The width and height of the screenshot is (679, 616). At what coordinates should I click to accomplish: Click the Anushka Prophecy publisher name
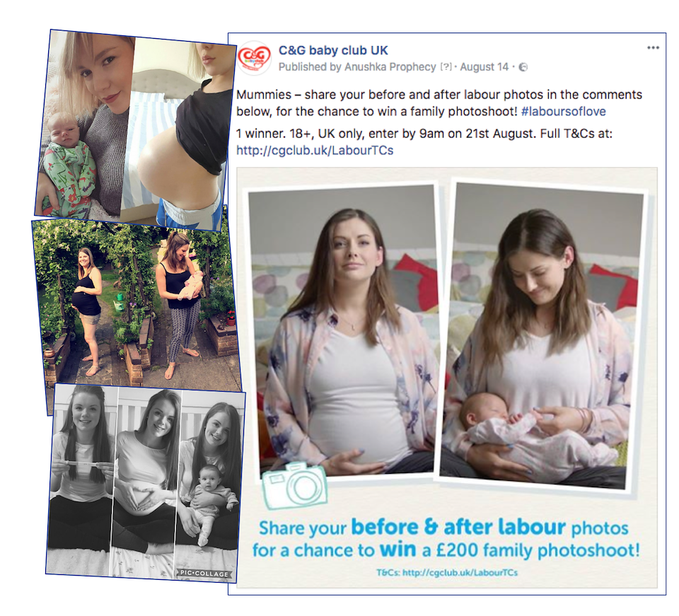390,67
